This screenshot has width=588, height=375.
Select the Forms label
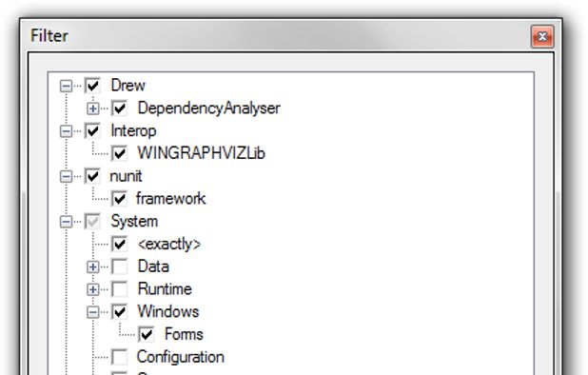pos(185,334)
